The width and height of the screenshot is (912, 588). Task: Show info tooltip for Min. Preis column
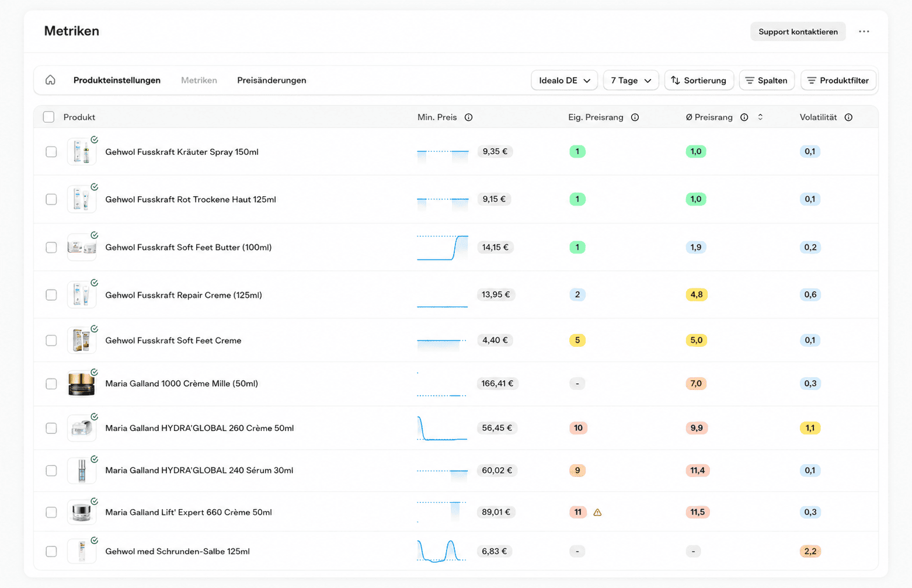468,117
